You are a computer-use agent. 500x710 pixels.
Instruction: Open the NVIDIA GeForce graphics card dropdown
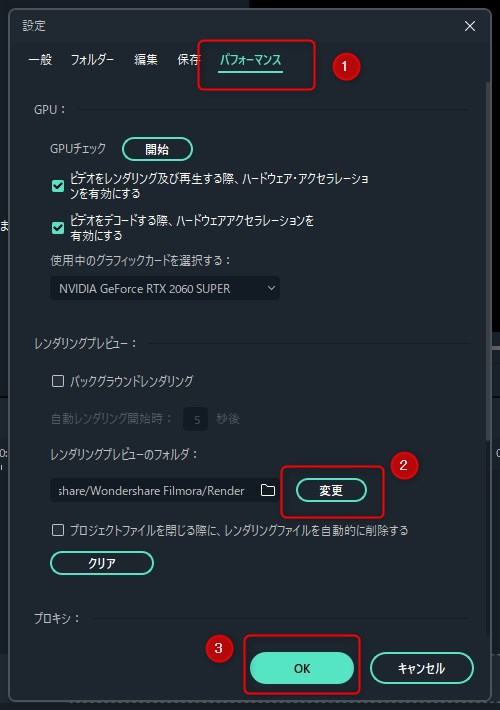(164, 288)
